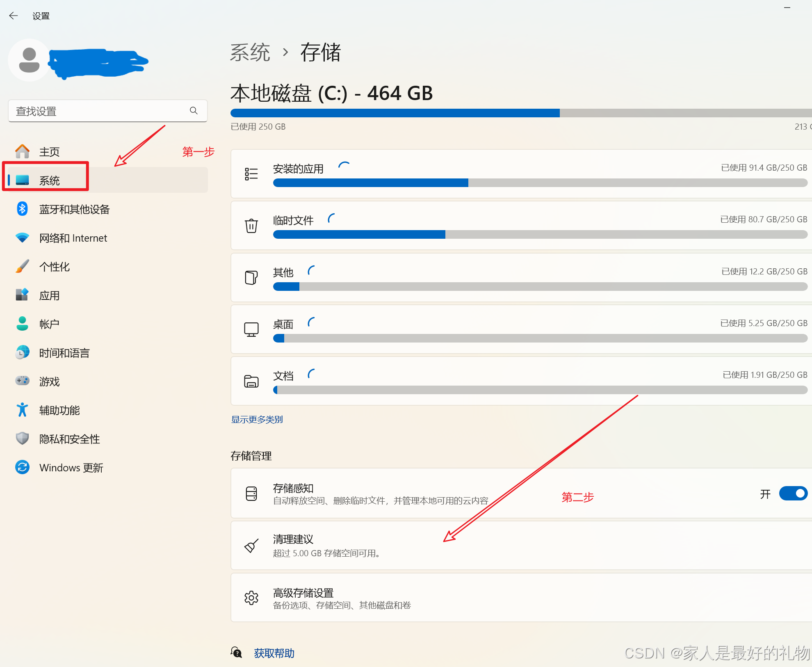Click 系统 in the breadcrumb
Viewport: 812px width, 667px height.
[x=250, y=53]
